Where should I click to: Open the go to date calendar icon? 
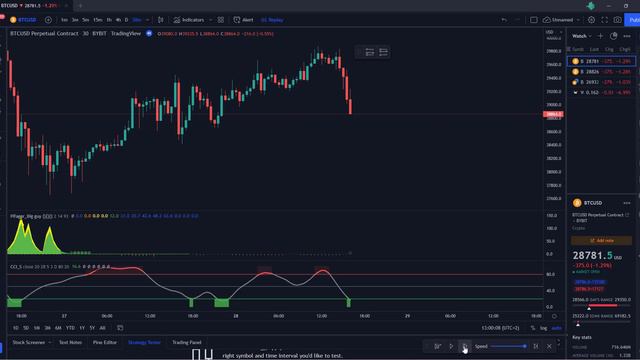coord(120,328)
